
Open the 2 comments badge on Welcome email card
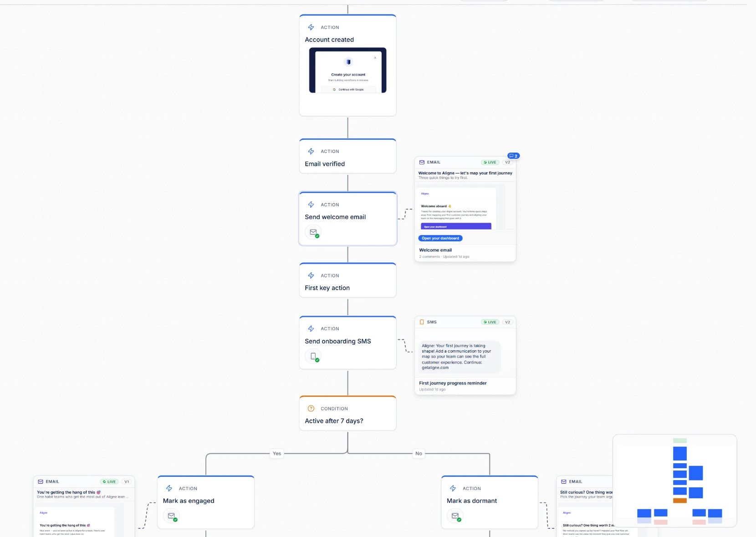coord(513,156)
